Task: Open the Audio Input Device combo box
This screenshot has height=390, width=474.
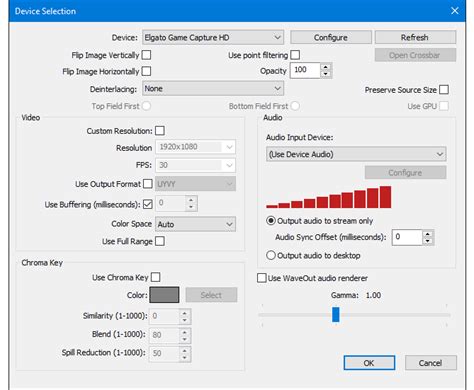Action: click(x=356, y=154)
